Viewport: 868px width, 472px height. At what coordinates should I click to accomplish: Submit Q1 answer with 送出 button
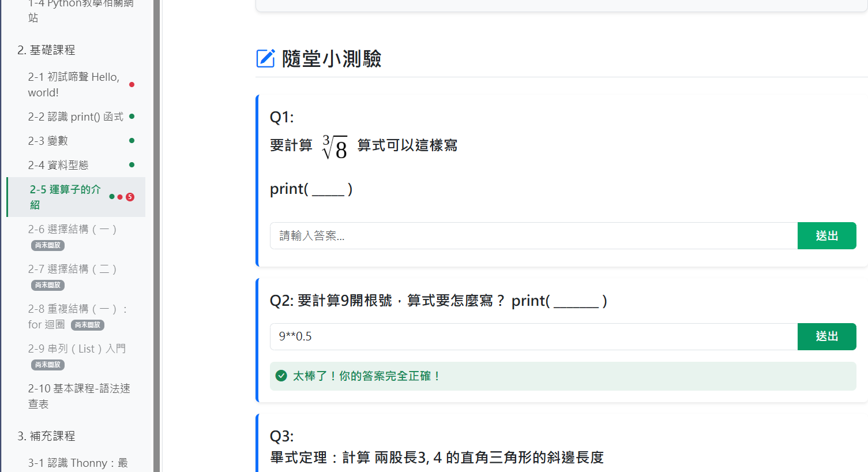(x=826, y=236)
